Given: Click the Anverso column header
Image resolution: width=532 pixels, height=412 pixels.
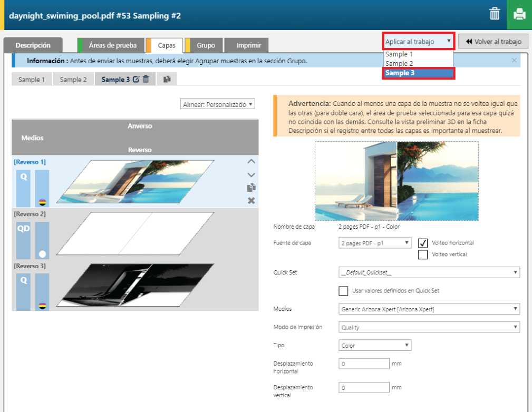Looking at the screenshot, I should click(x=140, y=126).
